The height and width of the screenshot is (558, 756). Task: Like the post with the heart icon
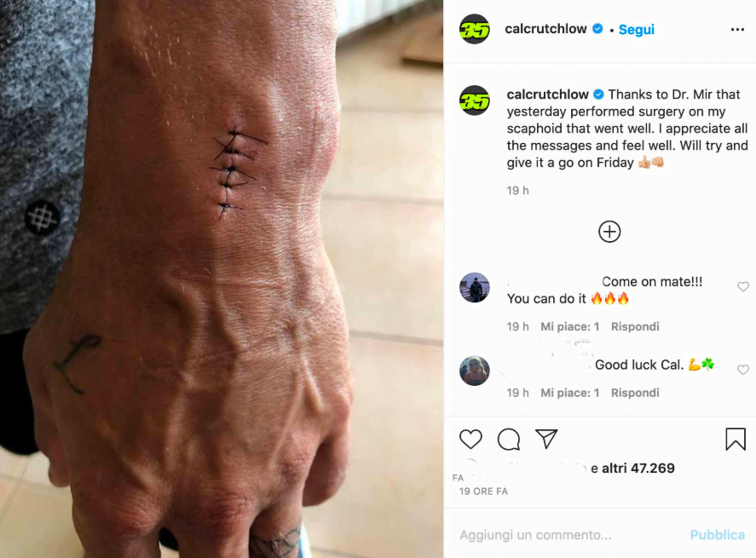click(470, 439)
